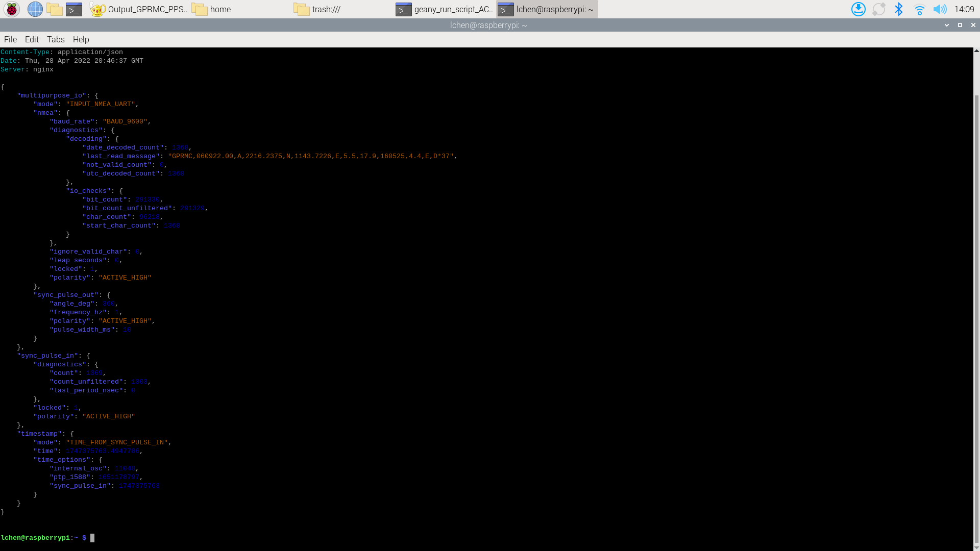Open the Raspberry Pi main menu
The image size is (980, 551).
coord(12,9)
